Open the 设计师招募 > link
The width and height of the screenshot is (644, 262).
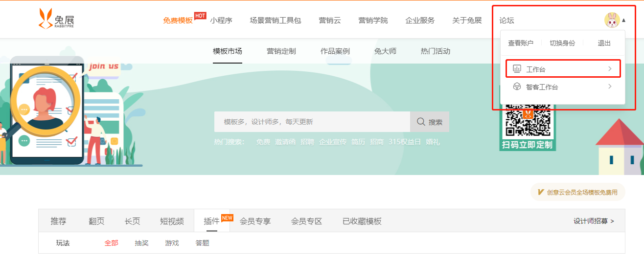(594, 221)
